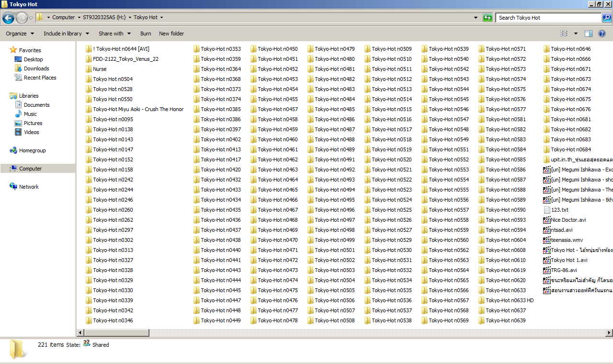The width and height of the screenshot is (613, 364).
Task: Click the horizontal scrollbar thumb
Action: tap(117, 332)
